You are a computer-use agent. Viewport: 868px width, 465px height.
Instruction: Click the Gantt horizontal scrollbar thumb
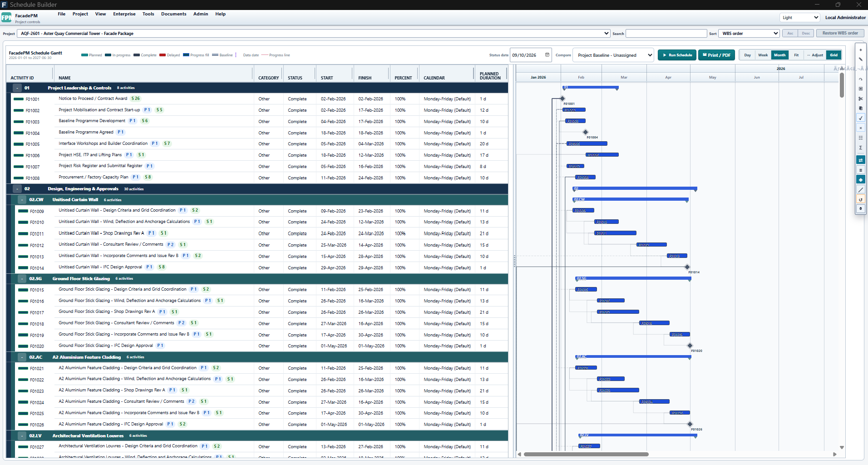pyautogui.click(x=586, y=454)
